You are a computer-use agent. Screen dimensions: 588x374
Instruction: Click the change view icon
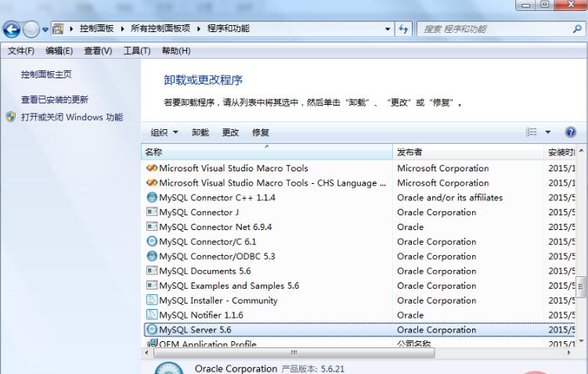(x=532, y=132)
